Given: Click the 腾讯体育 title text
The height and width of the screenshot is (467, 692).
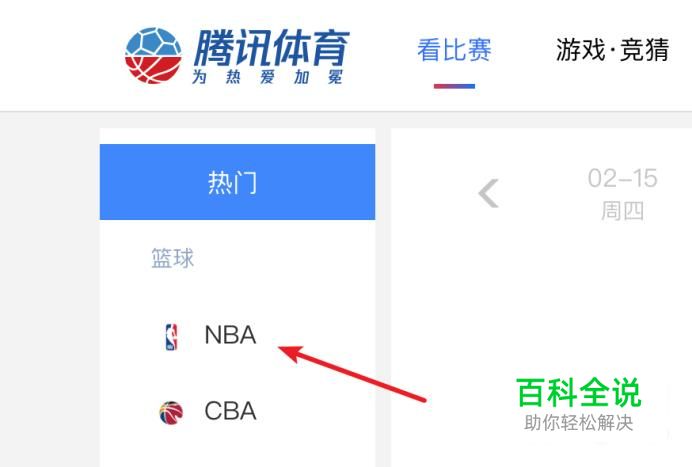Looking at the screenshot, I should [x=271, y=48].
